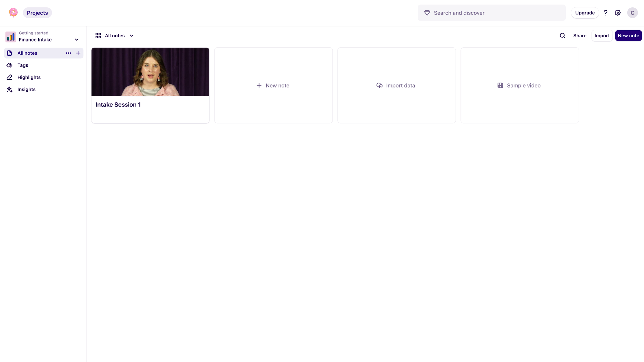Image resolution: width=644 pixels, height=362 pixels.
Task: Click the Share link button
Action: pyautogui.click(x=580, y=36)
